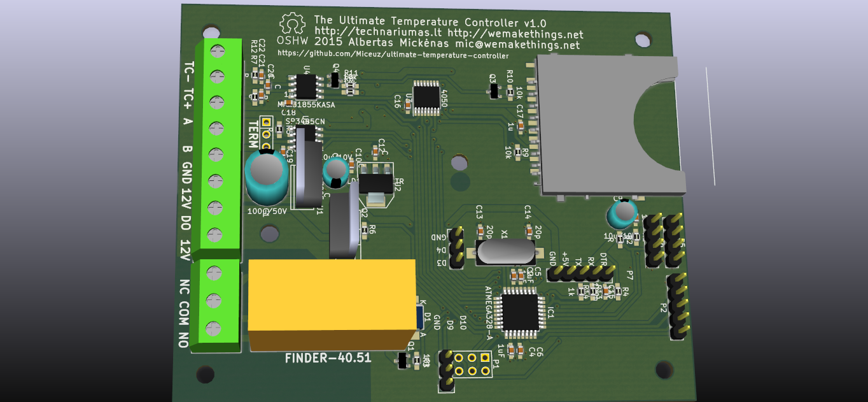The height and width of the screenshot is (402, 868).
Task: Click the "D3" pin label
Action: [440, 262]
